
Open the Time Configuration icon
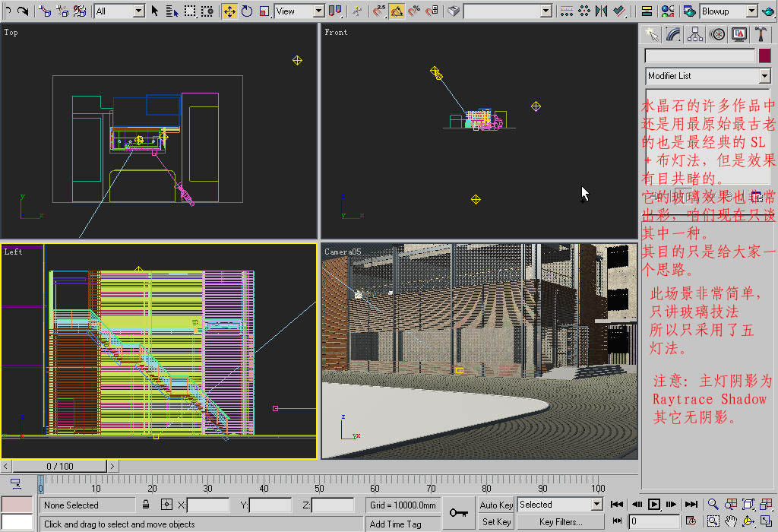691,521
